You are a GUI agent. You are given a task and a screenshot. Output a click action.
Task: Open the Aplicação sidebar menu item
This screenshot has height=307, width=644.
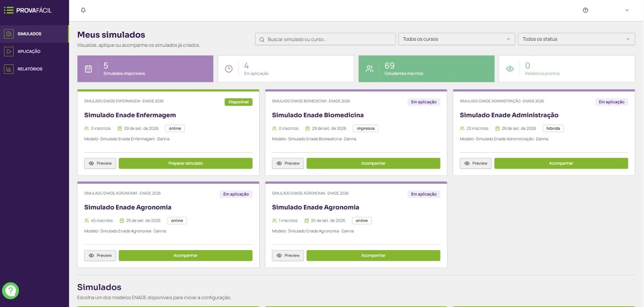point(34,51)
